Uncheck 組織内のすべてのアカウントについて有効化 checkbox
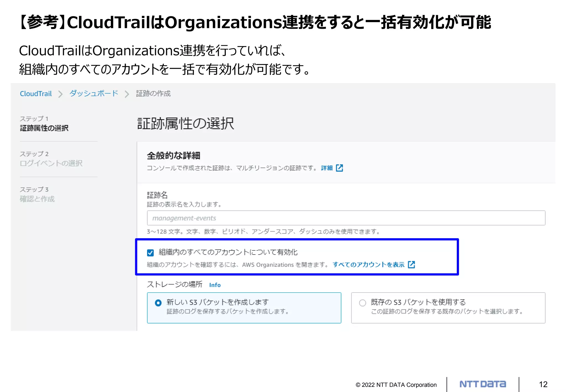Image resolution: width=566 pixels, height=392 pixels. [150, 253]
